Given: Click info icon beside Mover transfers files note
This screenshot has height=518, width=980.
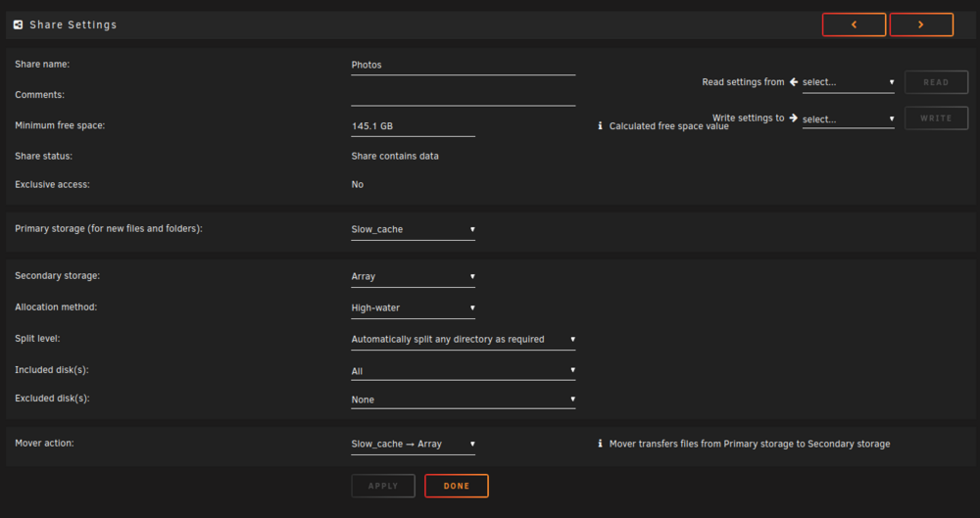Looking at the screenshot, I should tap(600, 444).
